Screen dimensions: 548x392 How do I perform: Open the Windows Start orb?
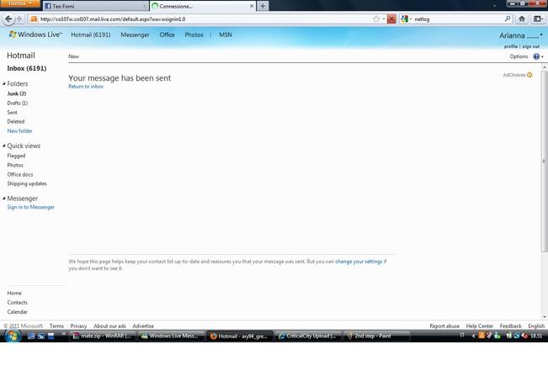12,336
